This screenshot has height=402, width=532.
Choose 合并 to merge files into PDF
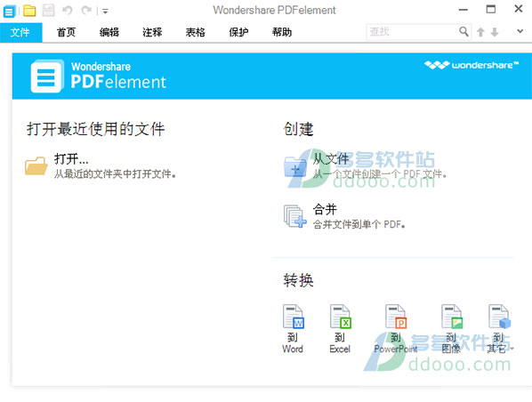point(325,209)
